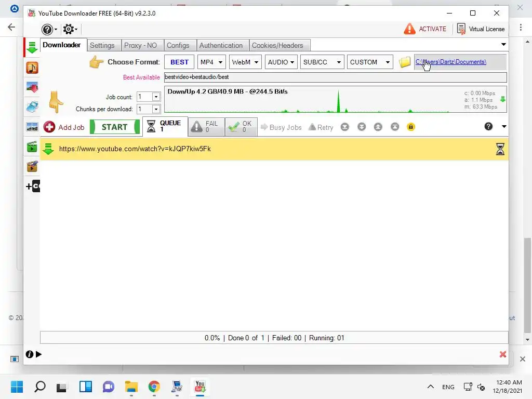Click the play arrow at bottom left
This screenshot has width=532, height=399.
pyautogui.click(x=38, y=354)
